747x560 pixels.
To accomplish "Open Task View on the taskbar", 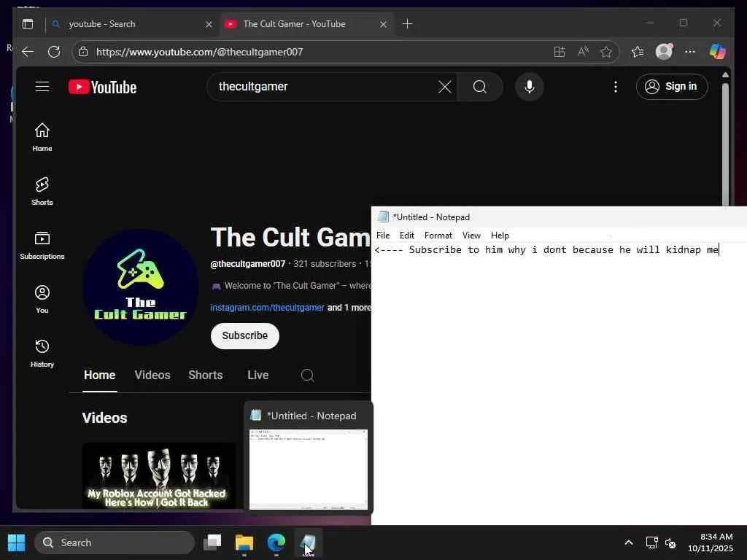I will tap(212, 542).
